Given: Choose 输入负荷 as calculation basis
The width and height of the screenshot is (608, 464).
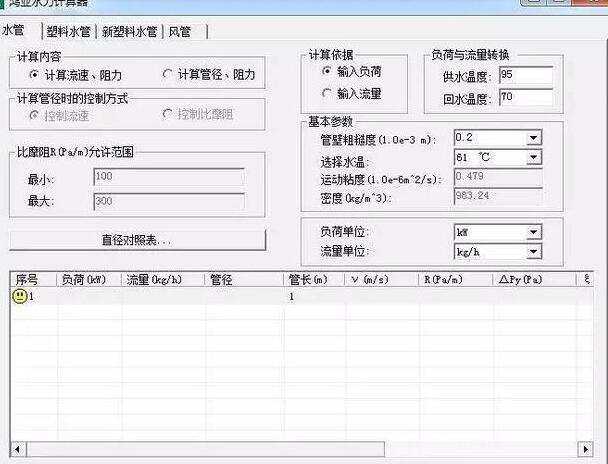Looking at the screenshot, I should pos(327,72).
